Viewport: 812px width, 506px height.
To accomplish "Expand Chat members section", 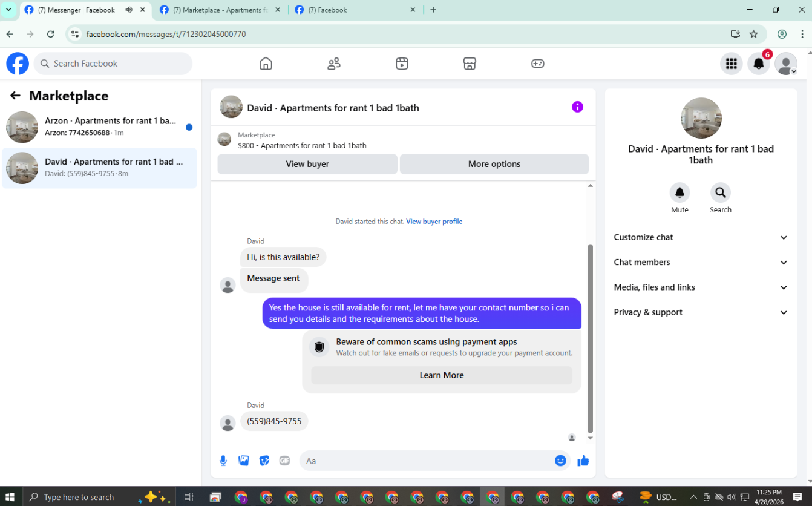I will (701, 263).
